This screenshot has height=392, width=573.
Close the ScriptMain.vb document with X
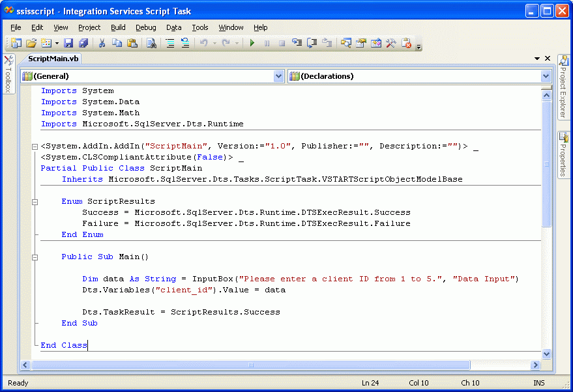pyautogui.click(x=548, y=59)
